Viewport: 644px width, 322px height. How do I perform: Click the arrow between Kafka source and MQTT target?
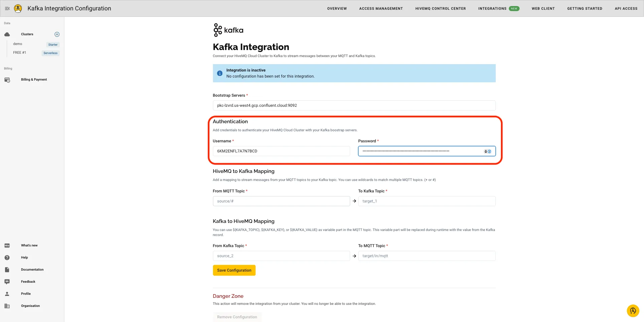[x=354, y=256]
